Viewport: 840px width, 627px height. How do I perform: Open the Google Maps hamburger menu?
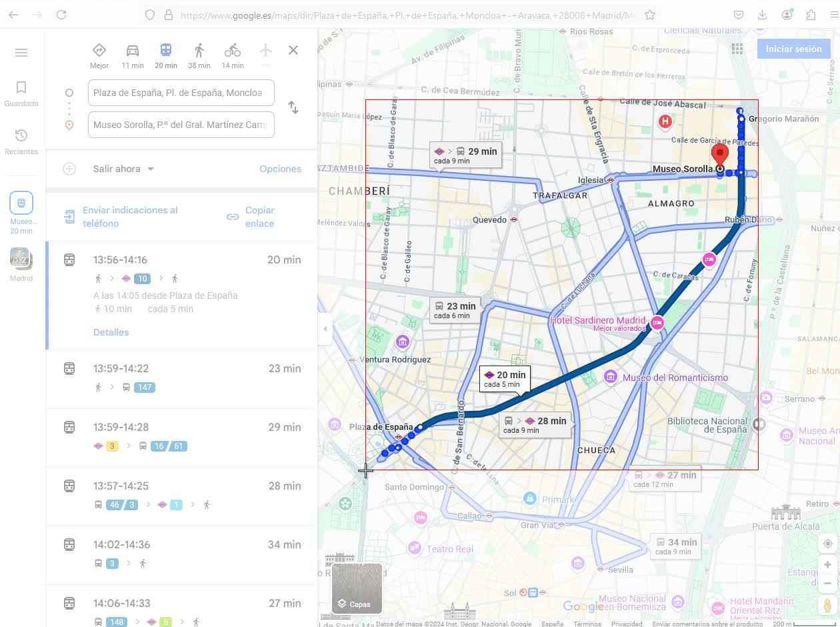(x=21, y=53)
